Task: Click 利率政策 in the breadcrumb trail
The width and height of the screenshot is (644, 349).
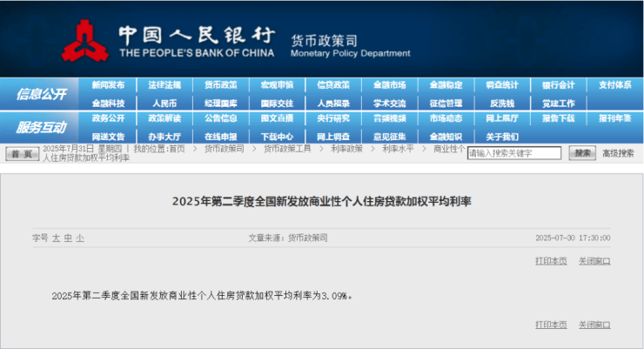Action: pos(345,149)
